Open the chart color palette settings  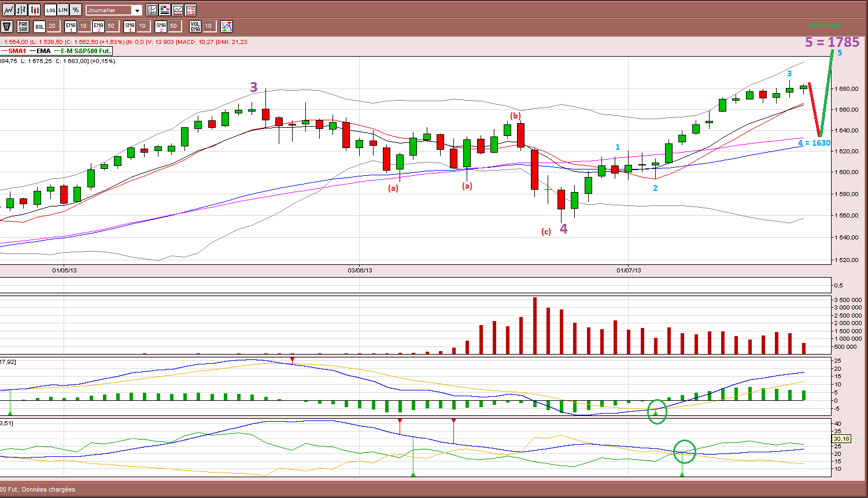coord(165,10)
